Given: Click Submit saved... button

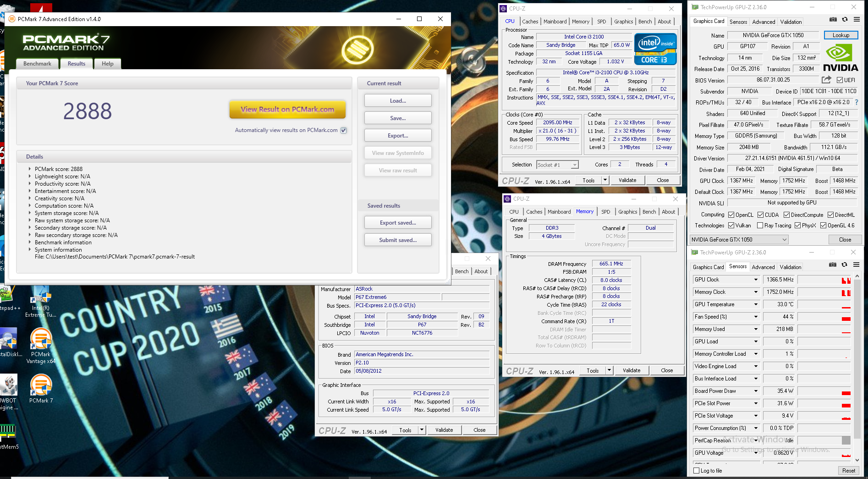Looking at the screenshot, I should (x=398, y=240).
